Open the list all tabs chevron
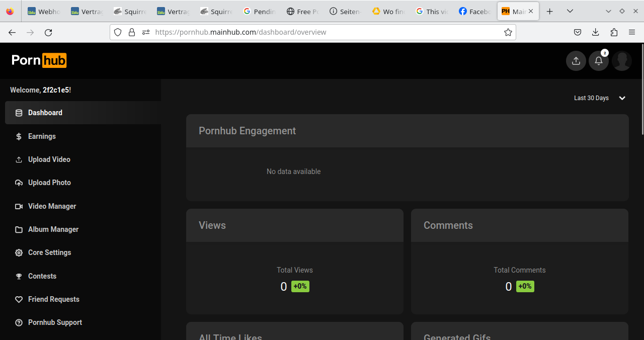644x340 pixels. pyautogui.click(x=570, y=11)
